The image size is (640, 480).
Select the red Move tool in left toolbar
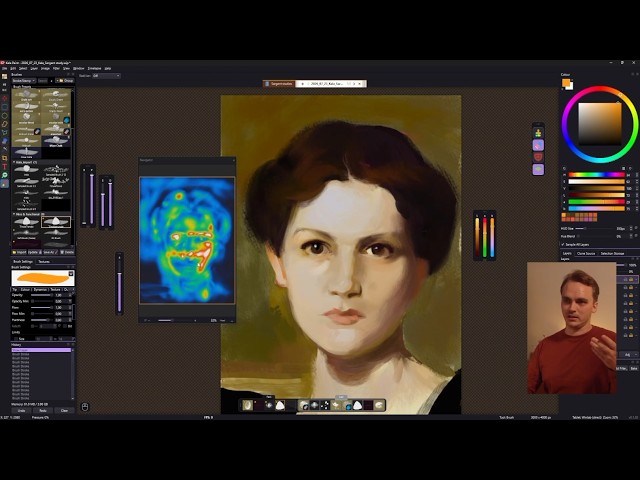pos(4,98)
